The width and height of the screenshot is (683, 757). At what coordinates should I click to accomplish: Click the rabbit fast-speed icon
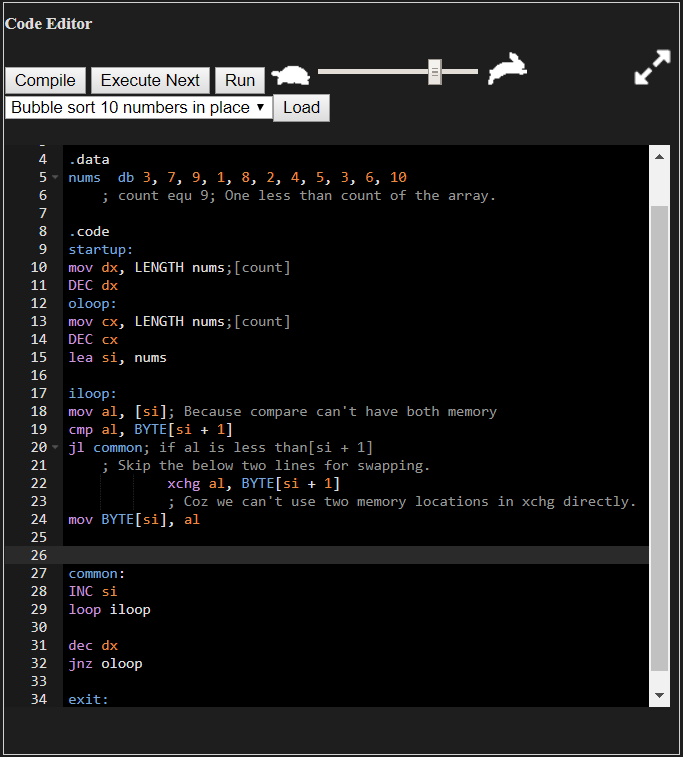[x=508, y=70]
